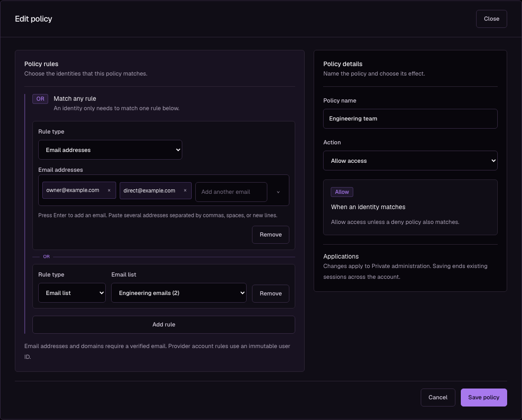Focus the Policy name field
Screen dimensions: 522x420
click(410, 119)
